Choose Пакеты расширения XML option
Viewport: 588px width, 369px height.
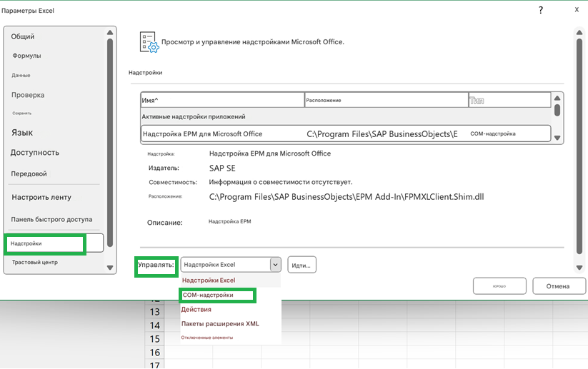tap(220, 323)
